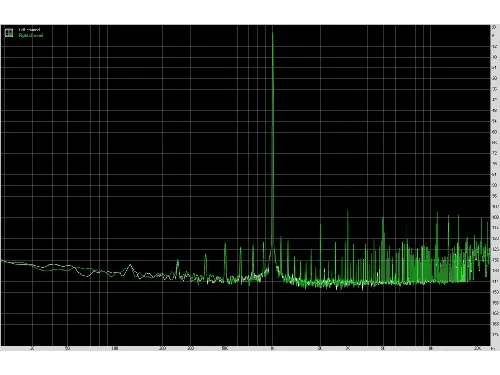Image resolution: width=500 pixels, height=375 pixels.
Task: Click the 1k frequency axis label
Action: coord(272,349)
